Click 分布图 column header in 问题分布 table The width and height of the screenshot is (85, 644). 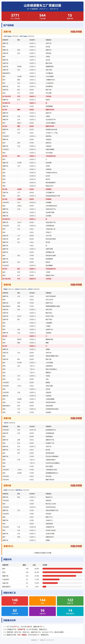click(45, 565)
